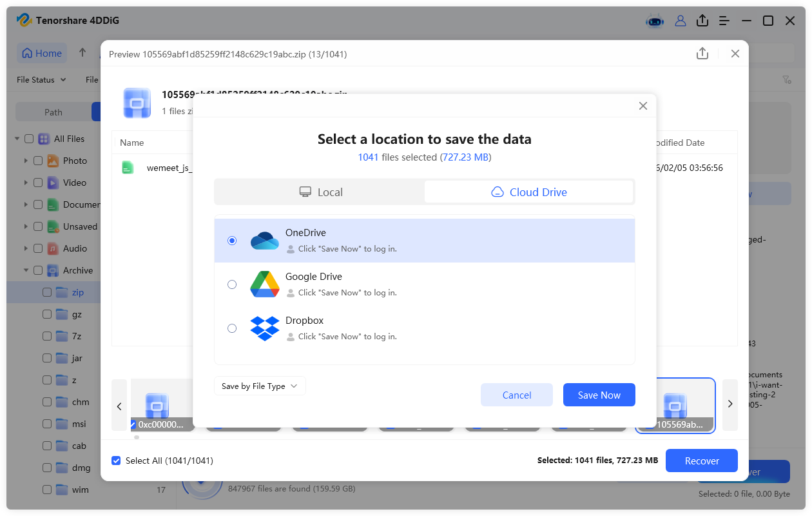
Task: Switch to the Path view tab
Action: click(x=53, y=112)
